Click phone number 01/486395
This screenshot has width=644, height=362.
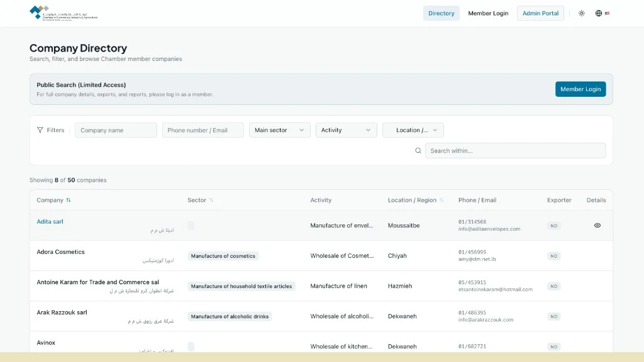point(472,313)
